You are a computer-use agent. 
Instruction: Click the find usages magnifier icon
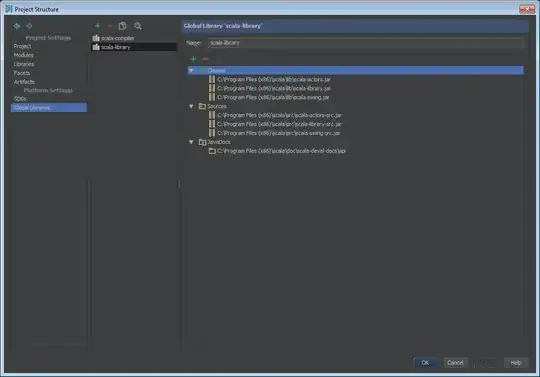pyautogui.click(x=138, y=26)
